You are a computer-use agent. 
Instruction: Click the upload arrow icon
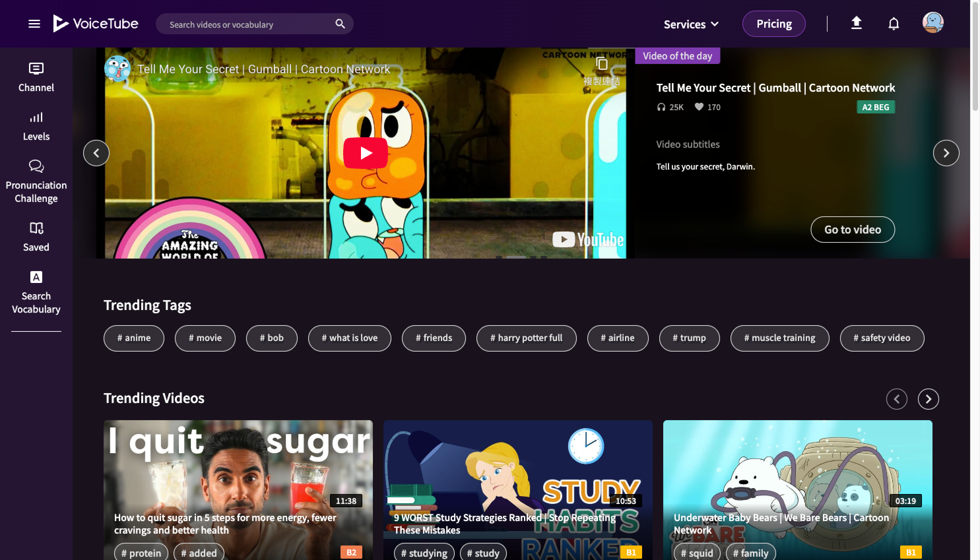point(856,23)
